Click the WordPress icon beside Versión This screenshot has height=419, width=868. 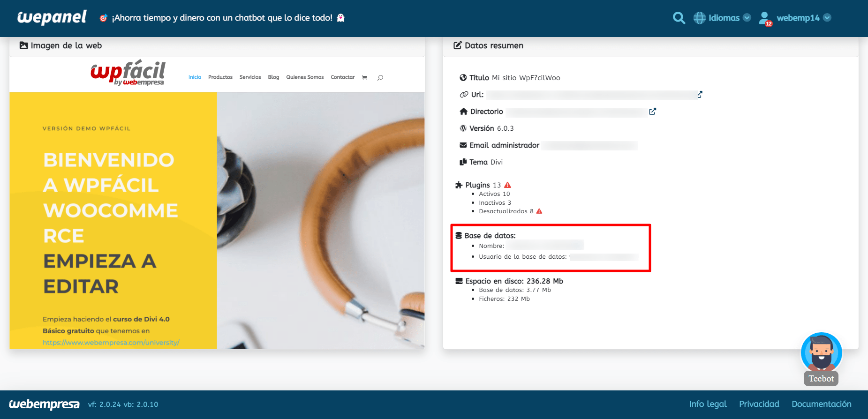pos(463,128)
